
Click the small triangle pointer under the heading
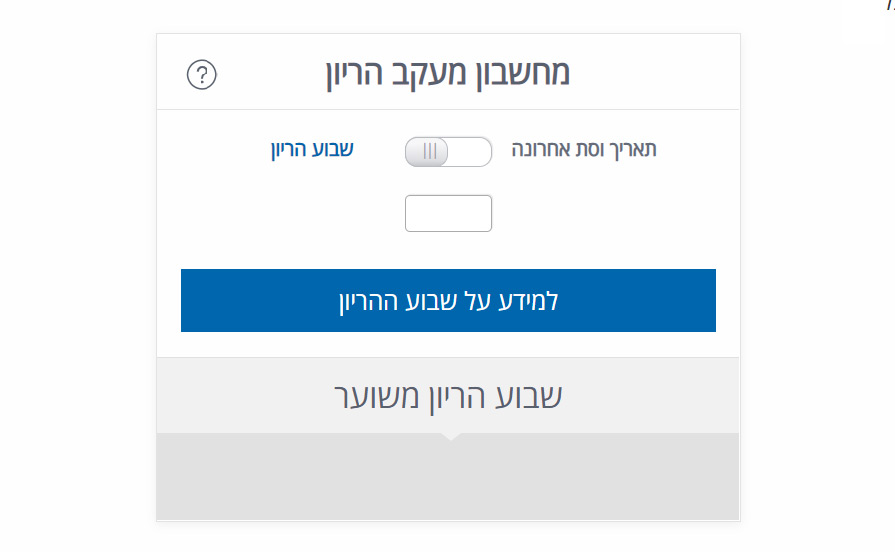point(450,437)
